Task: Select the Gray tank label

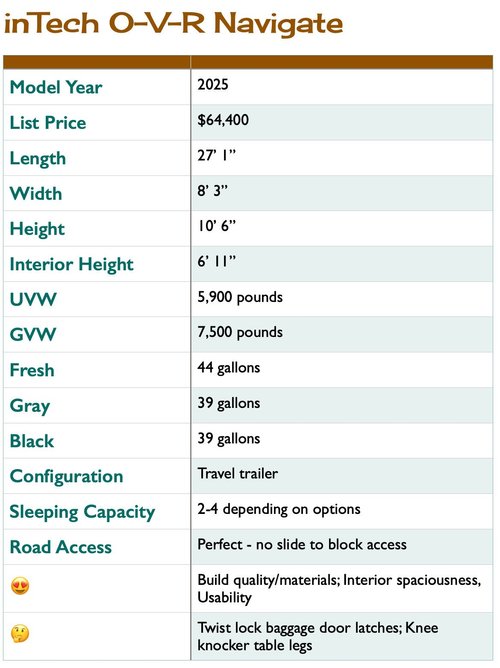Action: (30, 406)
